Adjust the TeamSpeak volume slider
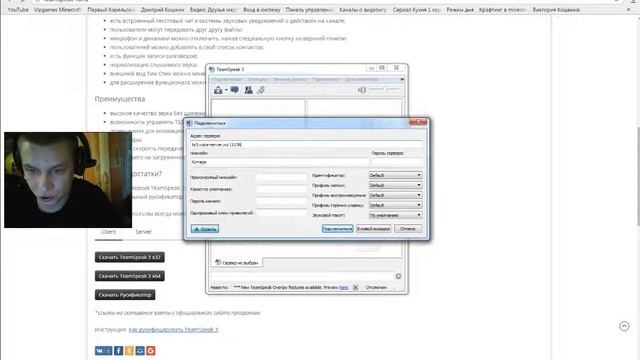Image resolution: width=640 pixels, height=360 pixels. 386,89
